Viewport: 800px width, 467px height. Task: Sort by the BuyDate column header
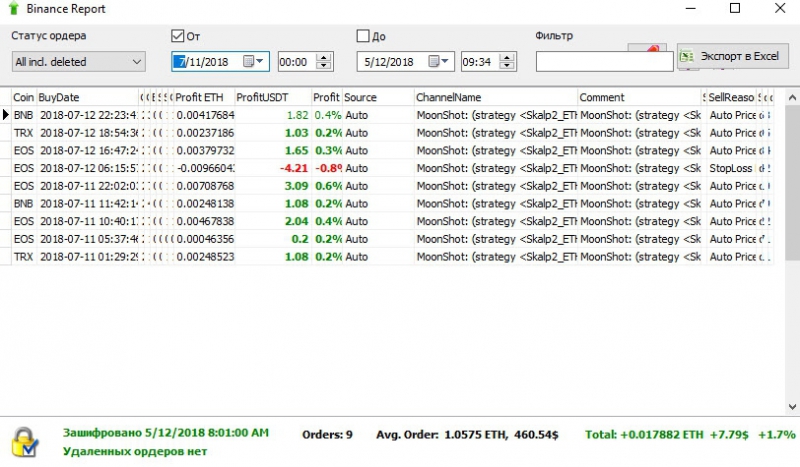[x=87, y=97]
